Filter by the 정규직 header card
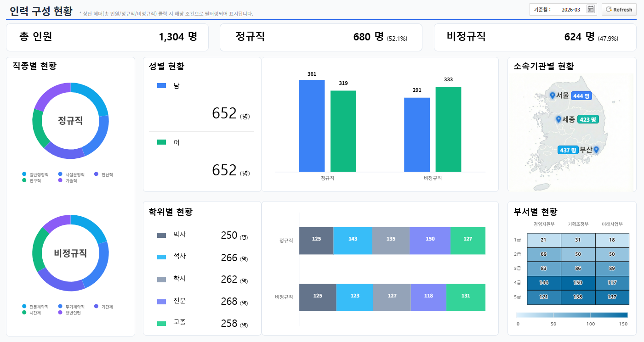644x342 pixels. coord(321,37)
